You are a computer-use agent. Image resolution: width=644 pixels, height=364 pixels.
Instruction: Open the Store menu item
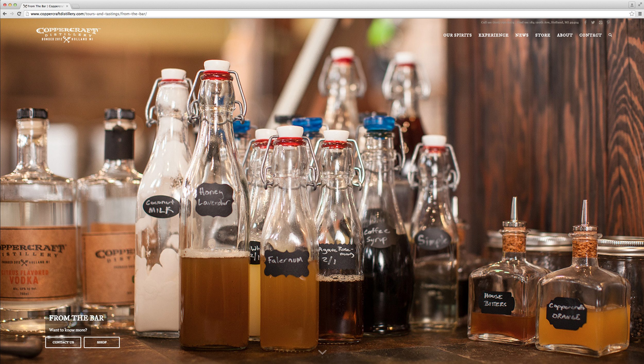coord(543,35)
